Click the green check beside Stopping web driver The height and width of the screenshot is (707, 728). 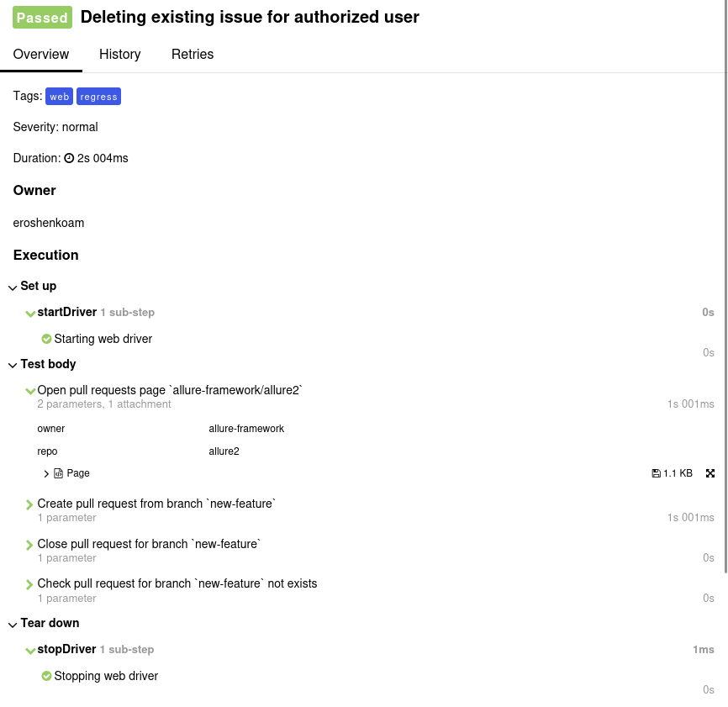click(x=46, y=676)
